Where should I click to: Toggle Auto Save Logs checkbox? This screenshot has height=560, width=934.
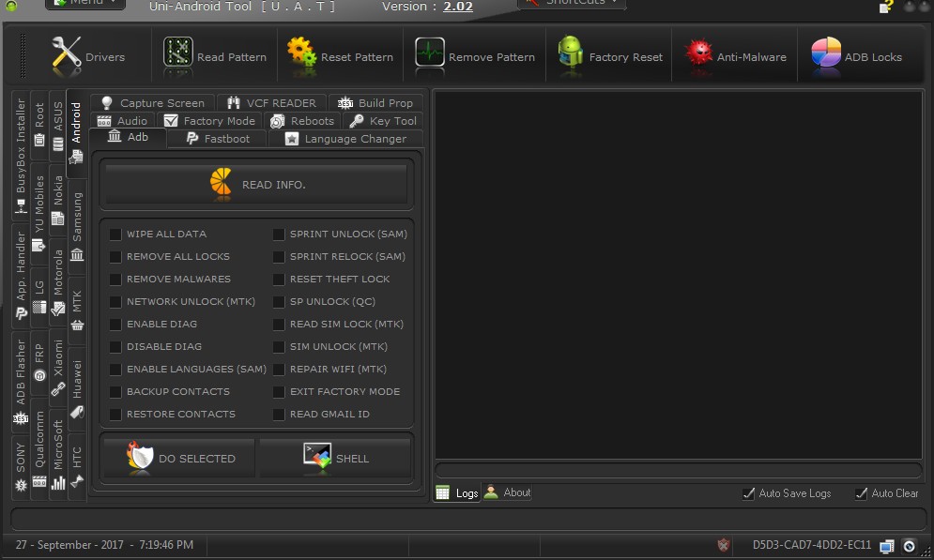[x=749, y=493]
